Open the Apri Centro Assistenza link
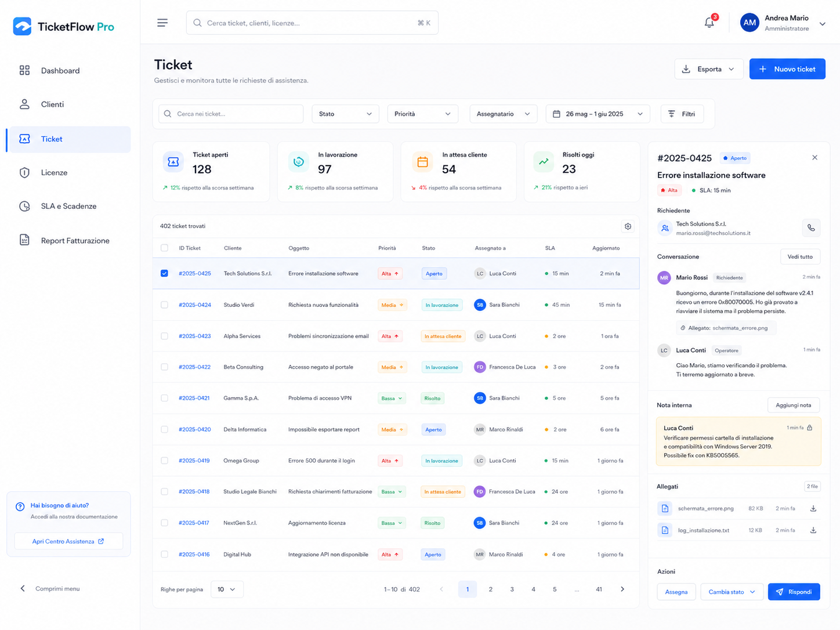Viewport: 840px width, 630px height. pyautogui.click(x=68, y=541)
